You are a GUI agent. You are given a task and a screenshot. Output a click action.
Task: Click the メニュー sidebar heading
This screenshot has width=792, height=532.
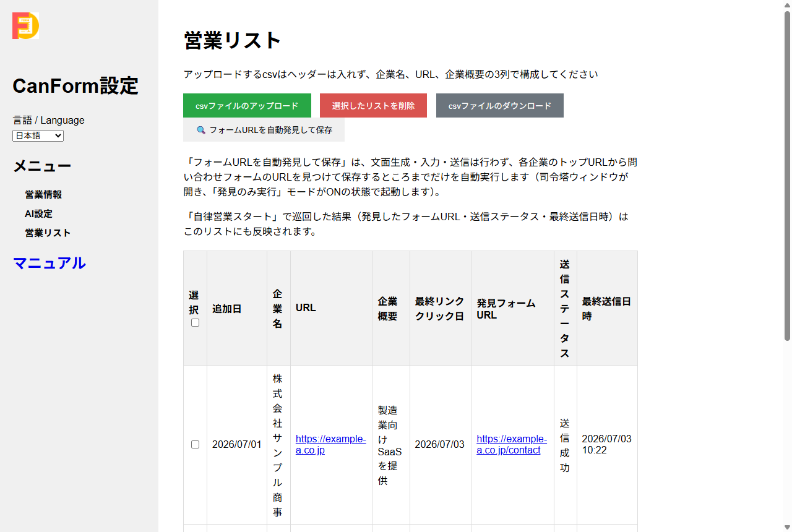pyautogui.click(x=42, y=166)
